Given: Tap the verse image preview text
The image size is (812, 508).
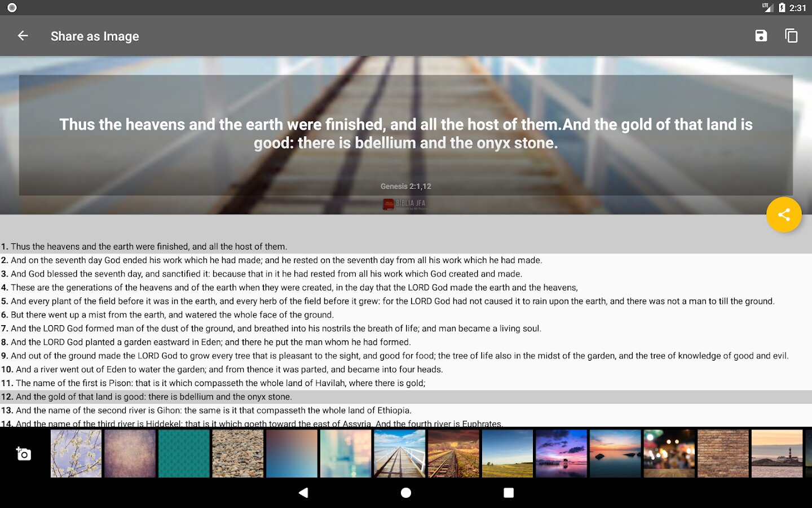Looking at the screenshot, I should [x=406, y=134].
